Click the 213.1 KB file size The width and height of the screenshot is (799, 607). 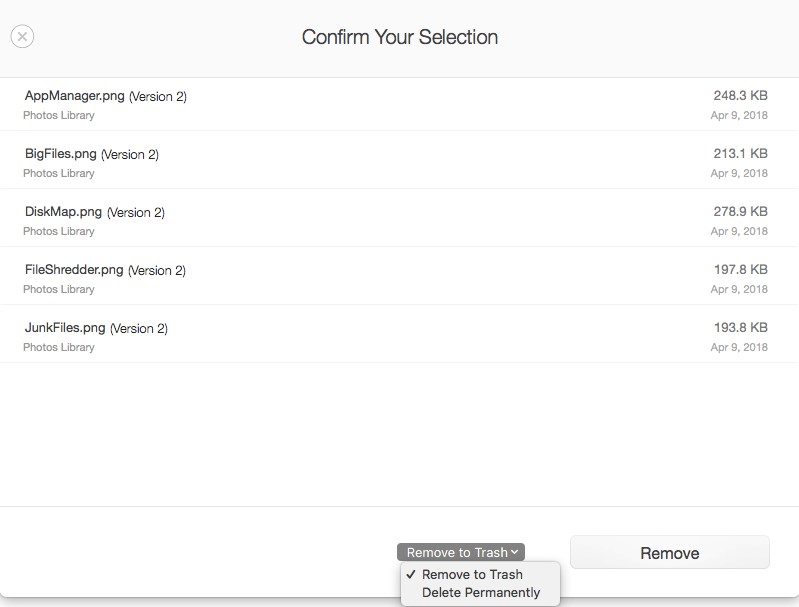click(740, 154)
